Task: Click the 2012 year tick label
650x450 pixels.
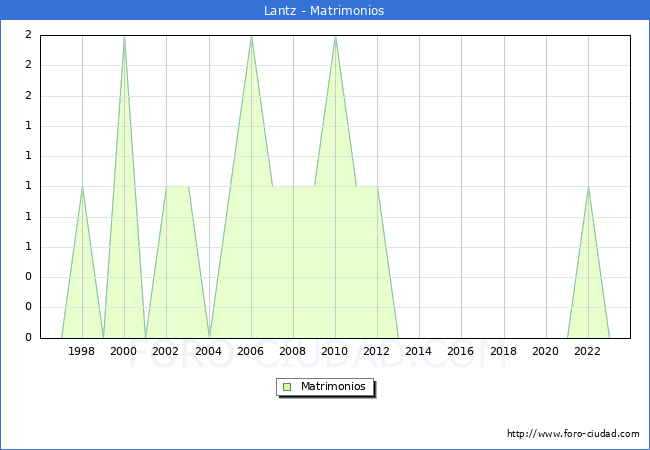Action: coord(377,351)
